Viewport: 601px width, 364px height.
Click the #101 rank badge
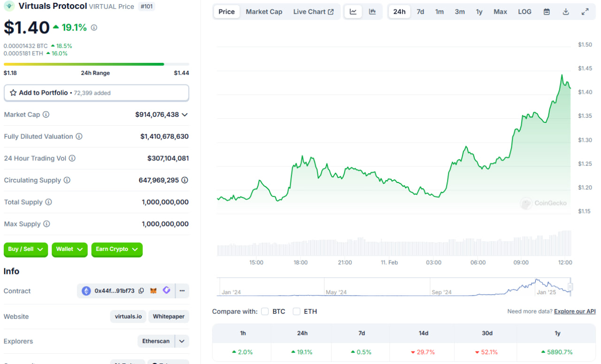[x=147, y=7]
